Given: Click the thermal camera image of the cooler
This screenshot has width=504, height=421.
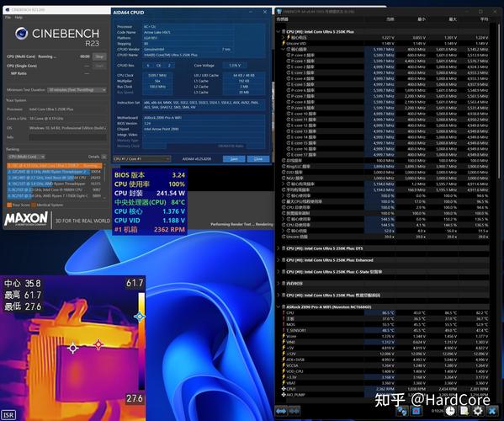Looking at the screenshot, I should tap(72, 349).
